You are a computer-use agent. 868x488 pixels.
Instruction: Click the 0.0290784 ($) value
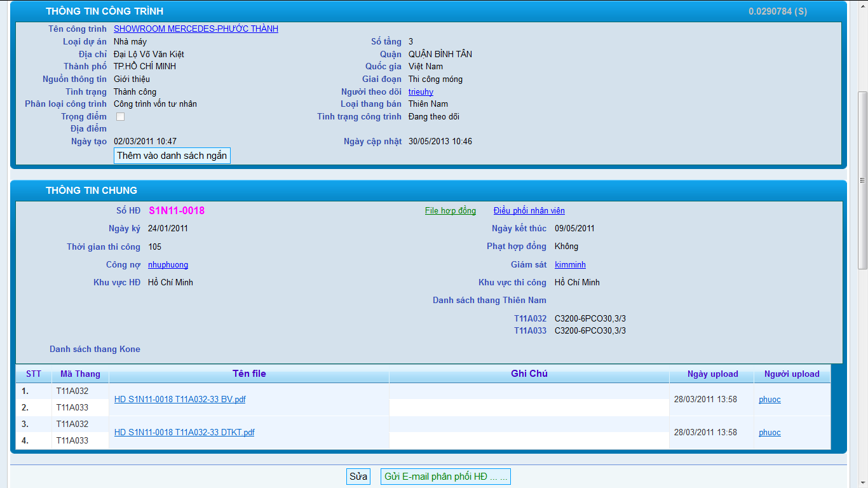[x=778, y=11]
